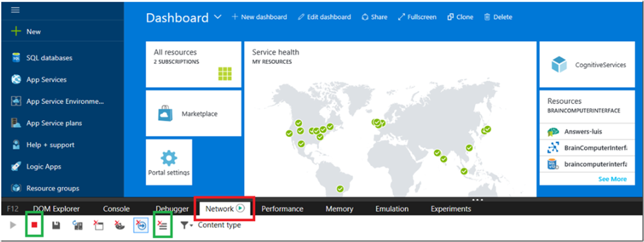This screenshot has width=644, height=242.
Task: Toggle Clear entries on navigate
Action: (141, 225)
